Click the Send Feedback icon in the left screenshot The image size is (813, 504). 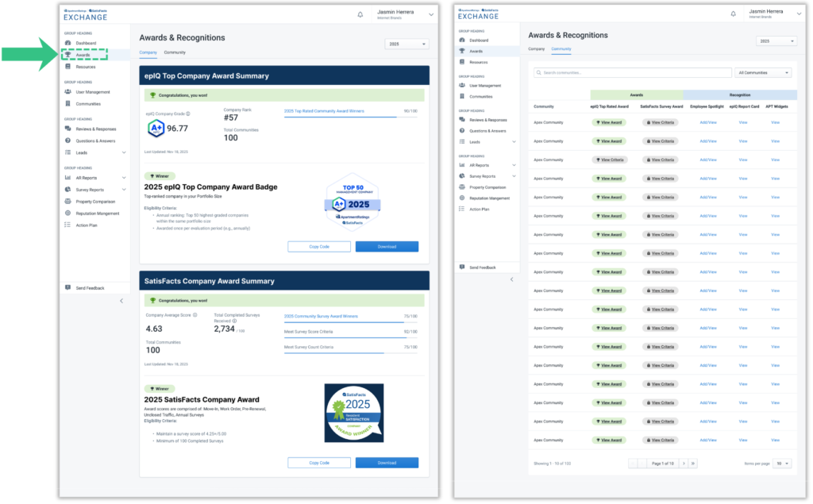[x=67, y=287]
